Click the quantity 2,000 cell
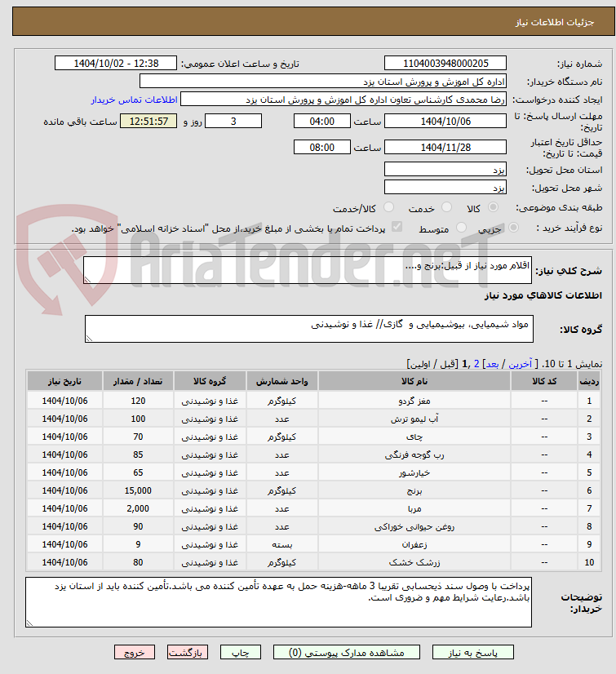The width and height of the screenshot is (616, 674). pyautogui.click(x=138, y=508)
